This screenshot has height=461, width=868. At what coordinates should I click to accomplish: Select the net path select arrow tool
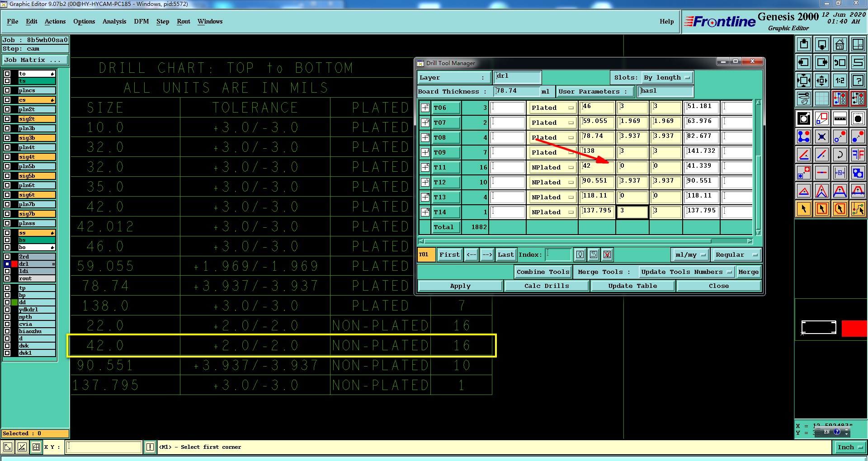[858, 209]
